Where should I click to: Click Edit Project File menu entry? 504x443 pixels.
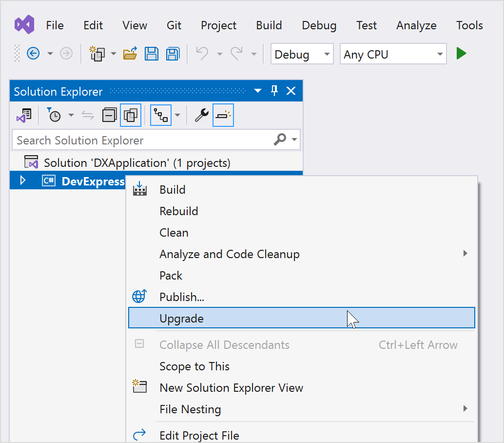(x=199, y=435)
